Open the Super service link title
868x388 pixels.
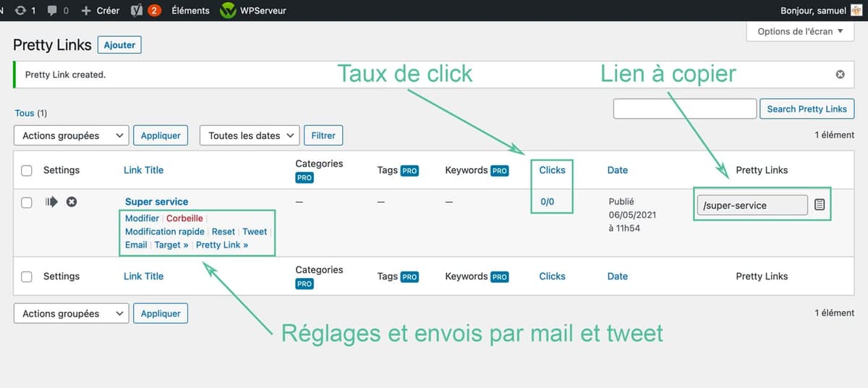pos(156,202)
